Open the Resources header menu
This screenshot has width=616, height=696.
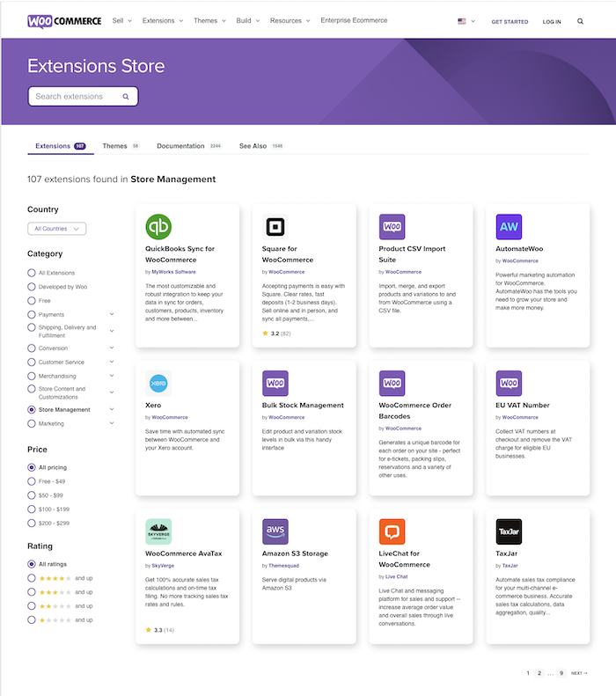point(290,20)
